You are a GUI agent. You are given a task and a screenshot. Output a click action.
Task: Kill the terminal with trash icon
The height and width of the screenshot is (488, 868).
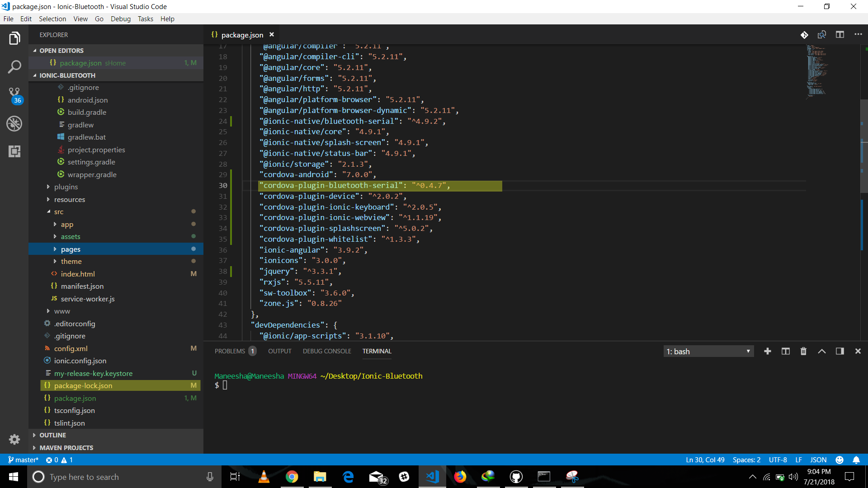[803, 351]
